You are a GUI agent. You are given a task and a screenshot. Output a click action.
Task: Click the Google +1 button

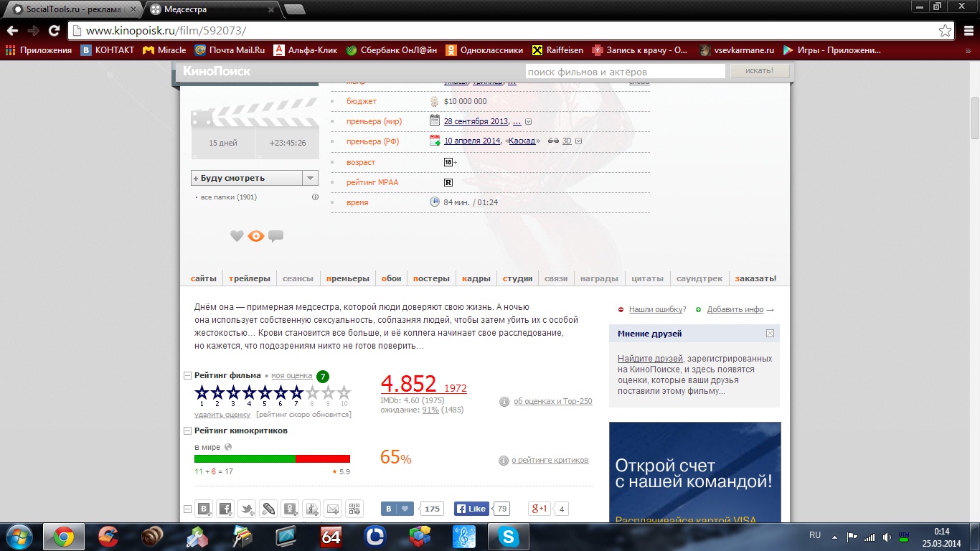(540, 509)
